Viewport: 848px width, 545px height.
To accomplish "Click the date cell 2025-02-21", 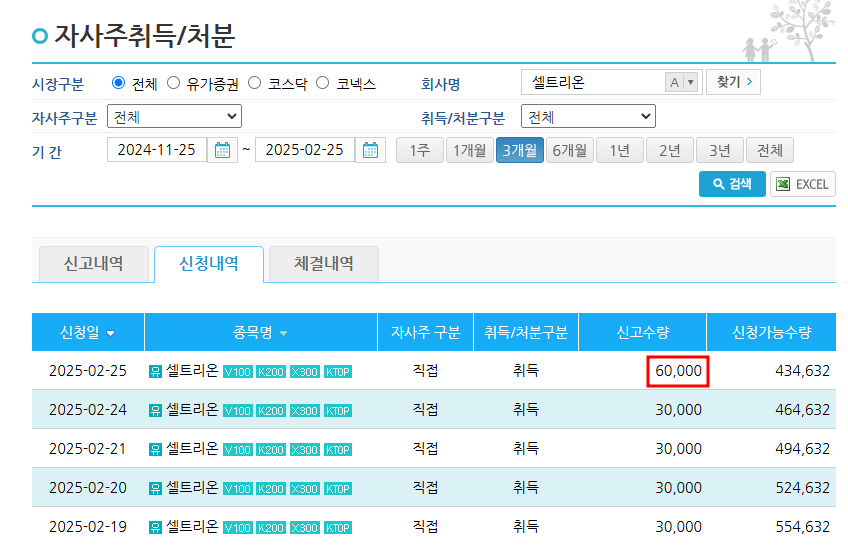I will click(88, 449).
